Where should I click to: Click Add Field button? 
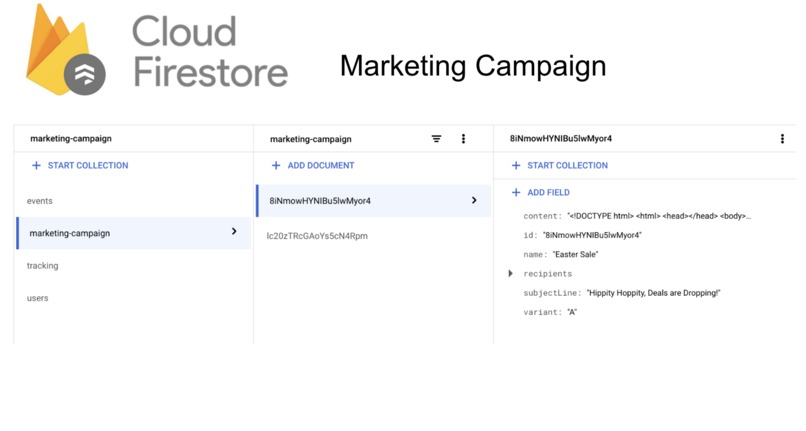tap(541, 192)
